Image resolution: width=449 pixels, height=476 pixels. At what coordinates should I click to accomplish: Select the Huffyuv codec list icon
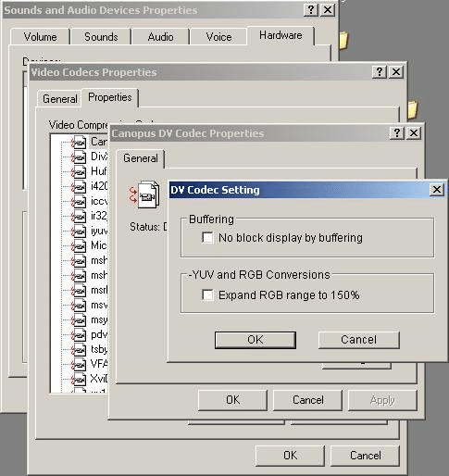point(79,172)
